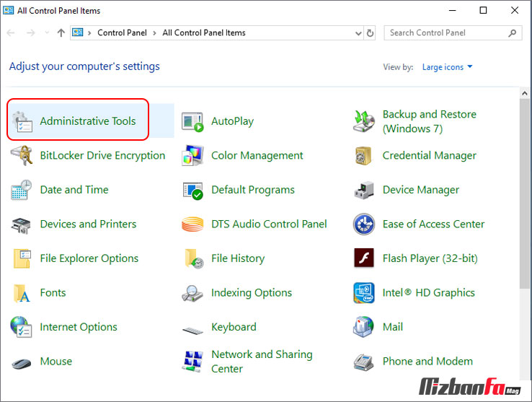Open the Ease of Access Center icon
The image size is (532, 402).
pos(364,224)
